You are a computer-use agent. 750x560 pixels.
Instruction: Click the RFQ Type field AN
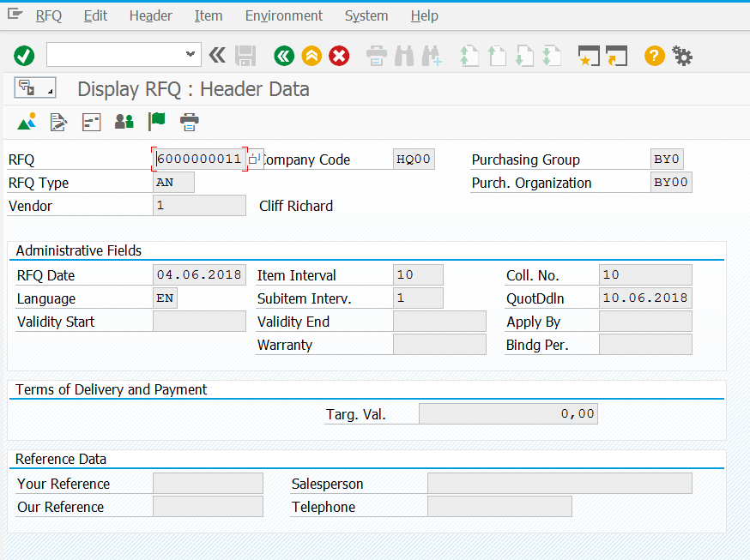click(173, 182)
